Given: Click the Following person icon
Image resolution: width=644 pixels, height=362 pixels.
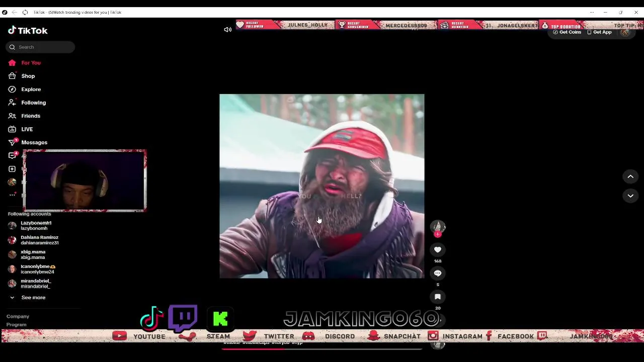Looking at the screenshot, I should coord(12,103).
